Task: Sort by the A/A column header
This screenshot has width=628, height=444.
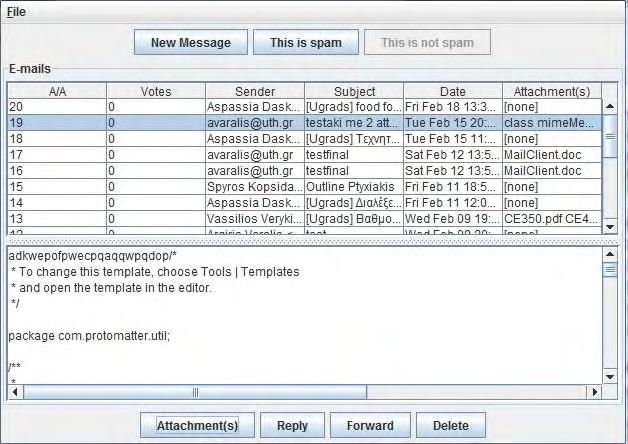Action: point(57,91)
